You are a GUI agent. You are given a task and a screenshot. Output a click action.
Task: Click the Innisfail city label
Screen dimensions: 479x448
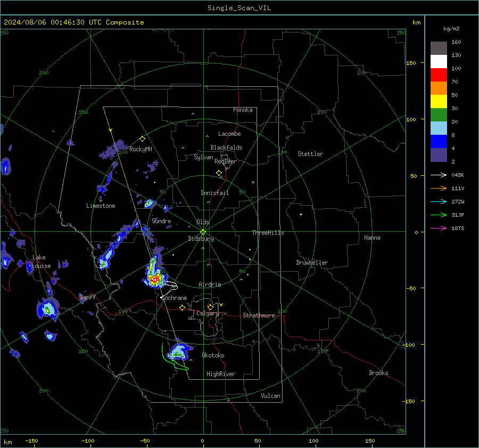(x=214, y=193)
